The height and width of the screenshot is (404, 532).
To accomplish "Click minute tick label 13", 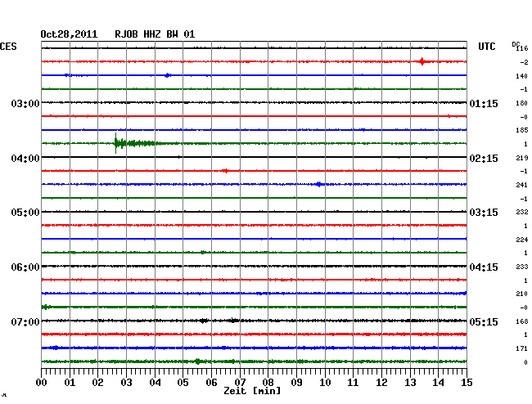I will pos(410,383).
